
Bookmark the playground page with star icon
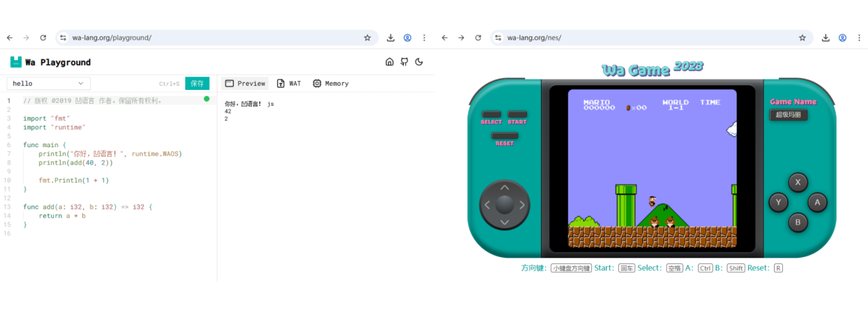point(367,38)
